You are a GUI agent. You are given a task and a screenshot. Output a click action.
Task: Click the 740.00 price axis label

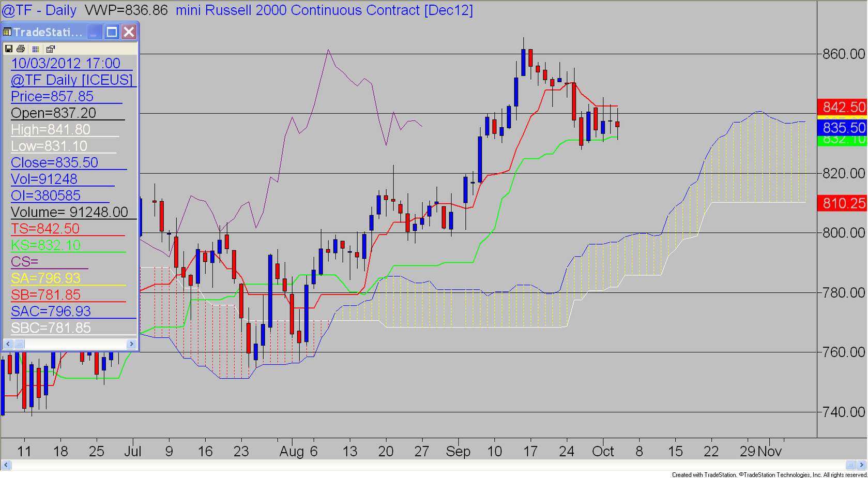[x=844, y=412]
